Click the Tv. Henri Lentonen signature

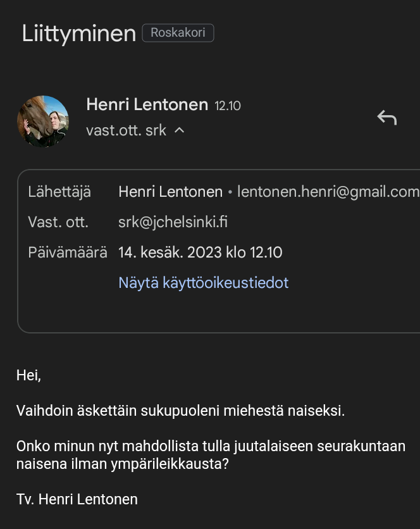(x=77, y=499)
